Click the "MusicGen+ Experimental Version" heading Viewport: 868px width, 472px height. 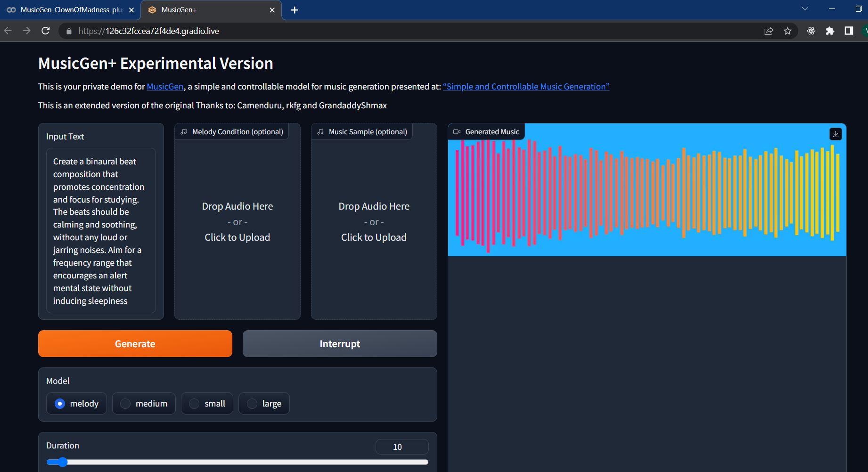[x=156, y=64]
